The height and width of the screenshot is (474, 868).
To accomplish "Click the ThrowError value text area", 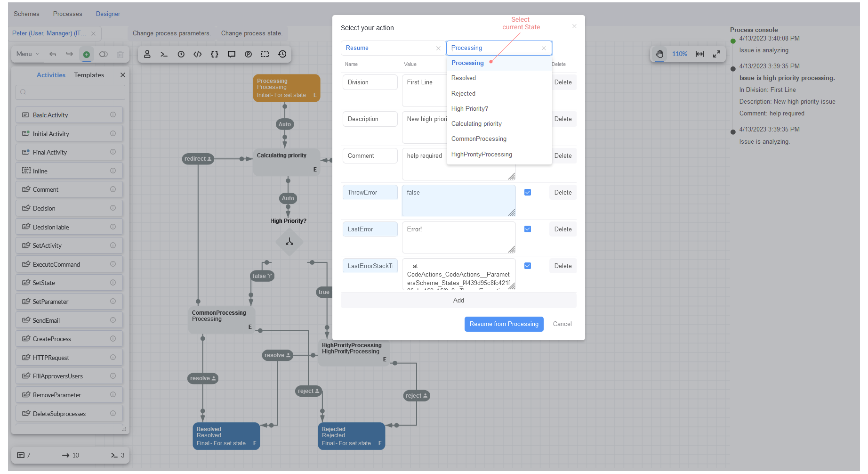I will click(458, 201).
